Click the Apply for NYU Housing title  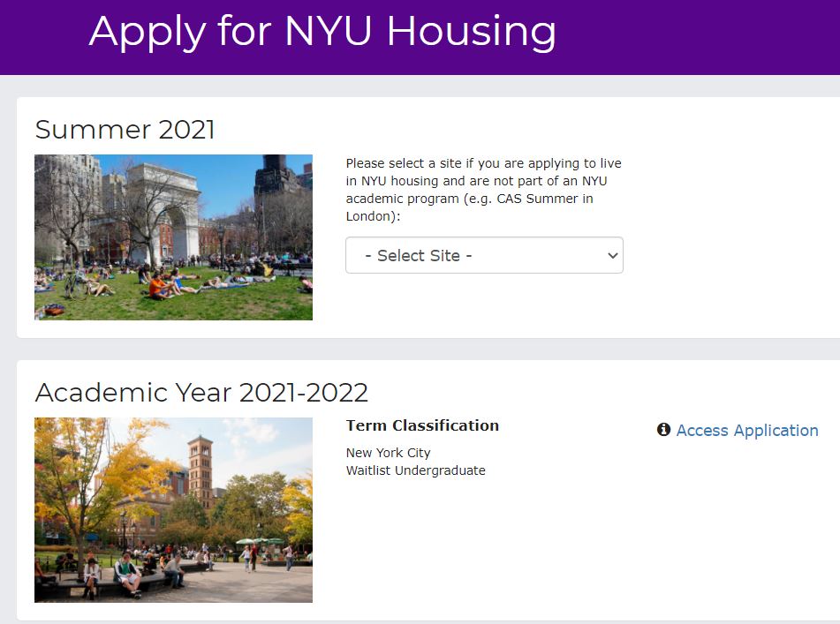322,32
